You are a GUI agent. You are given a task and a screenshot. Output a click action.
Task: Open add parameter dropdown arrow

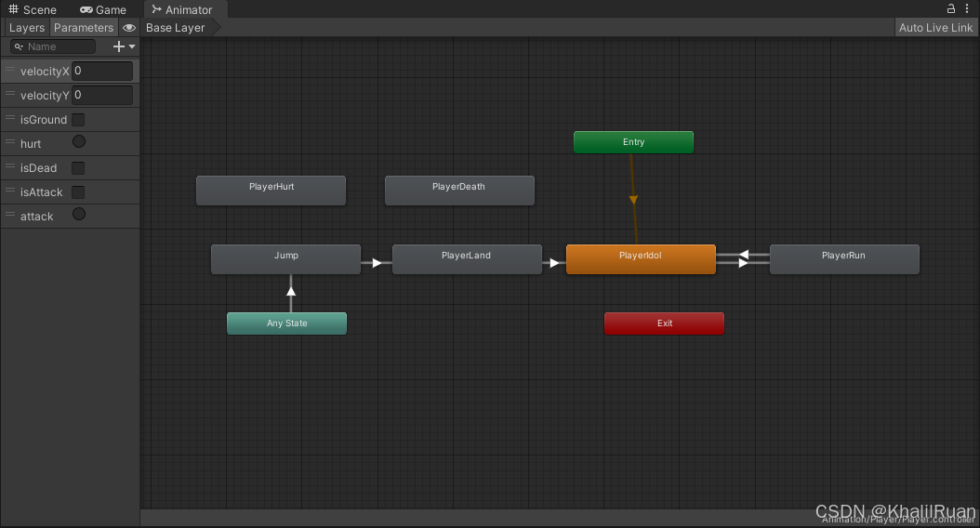pos(132,46)
